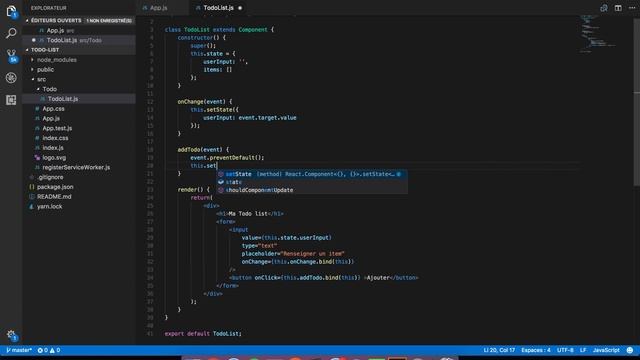Click the App.css hash file icon

[x=37, y=109]
